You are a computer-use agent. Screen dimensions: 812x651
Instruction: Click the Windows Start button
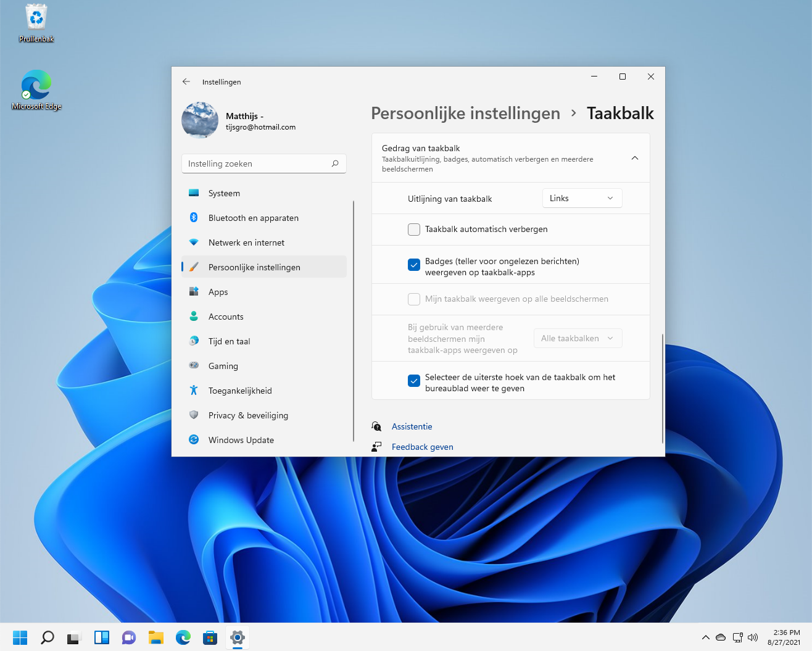(x=20, y=637)
